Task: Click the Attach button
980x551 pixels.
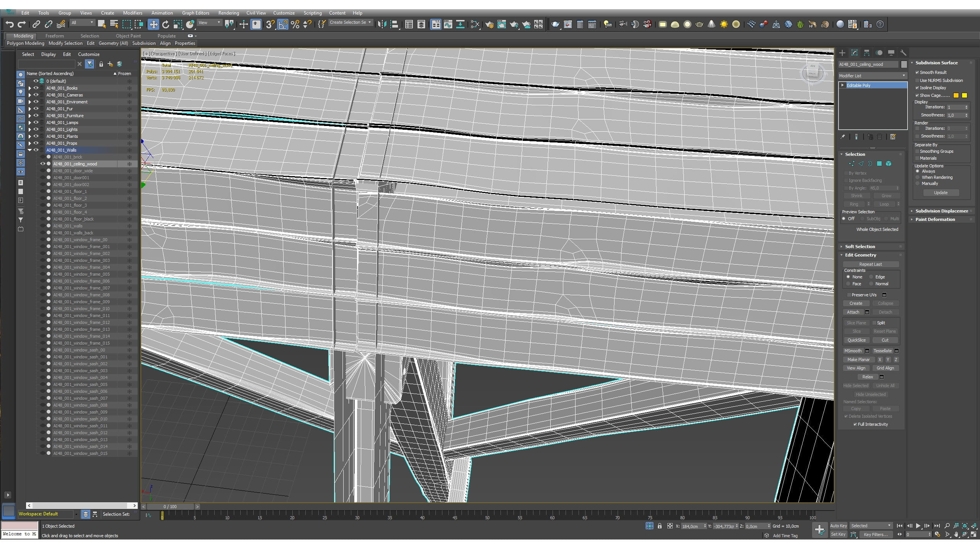Action: tap(853, 312)
